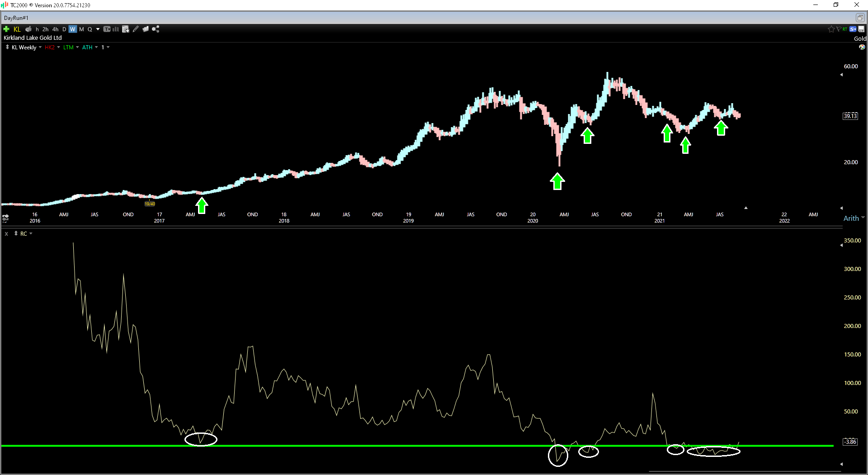
Task: Click the 39.13 current price label
Action: pos(850,116)
